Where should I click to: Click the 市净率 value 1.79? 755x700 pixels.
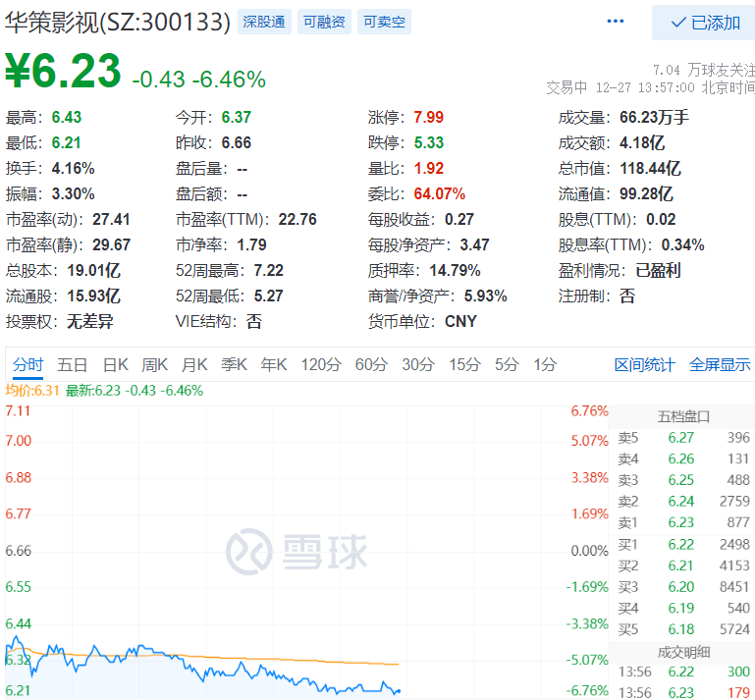(x=251, y=245)
